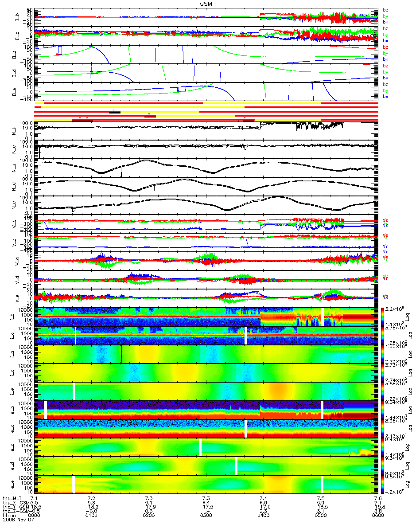Click the blue bx legend of B_e panel
The image size is (412, 532).
[386, 97]
